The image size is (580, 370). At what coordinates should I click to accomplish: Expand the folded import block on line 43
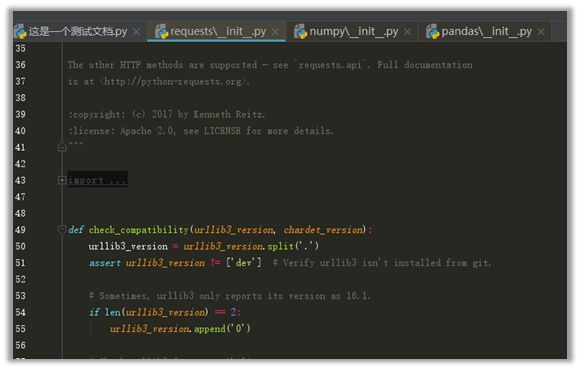coord(62,180)
